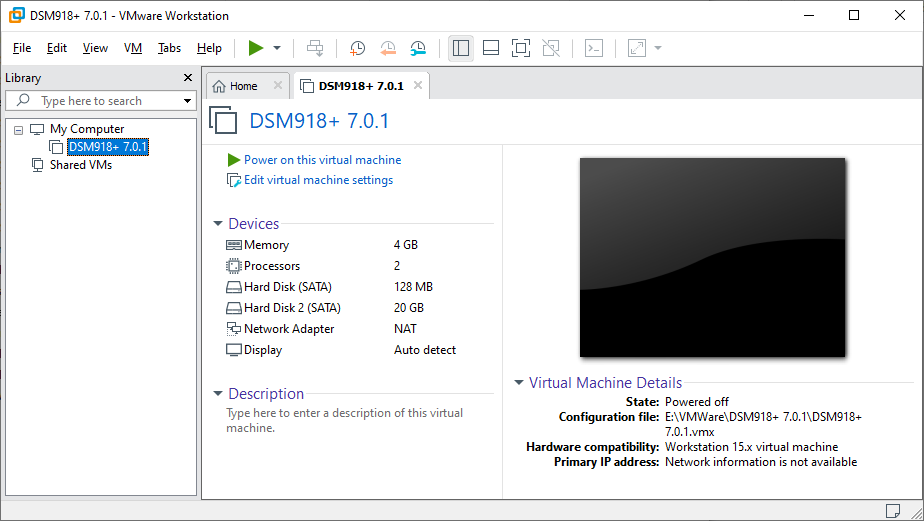Click the VMware Workstation title bar app icon

pos(16,15)
